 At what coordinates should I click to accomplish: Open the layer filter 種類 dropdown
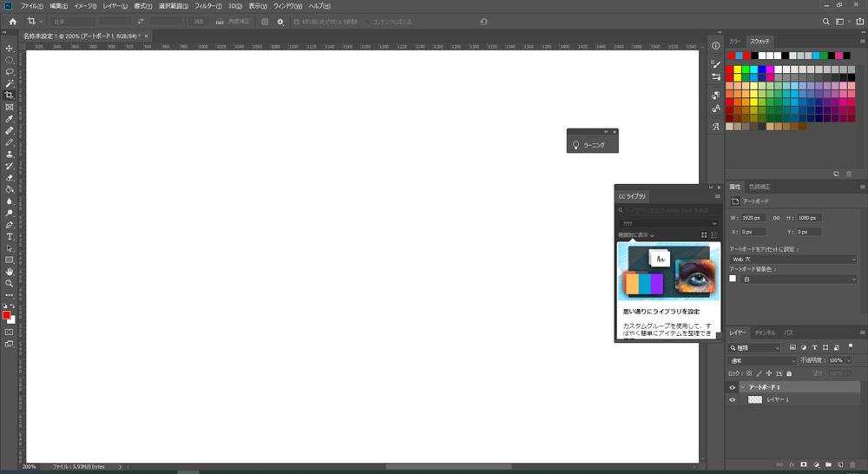tap(754, 348)
